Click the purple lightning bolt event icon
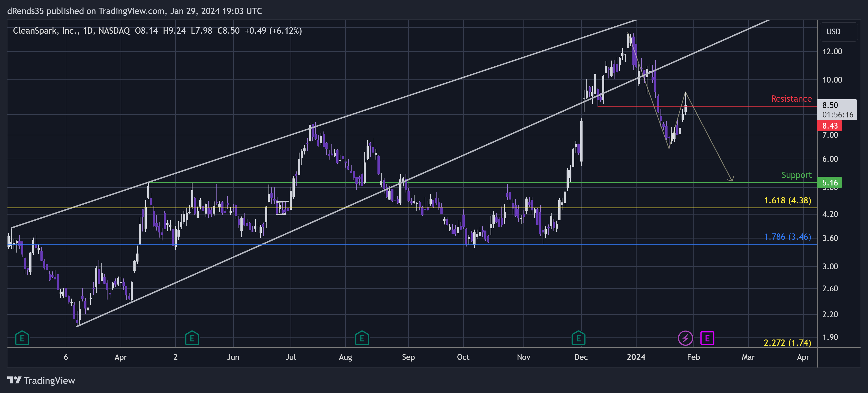This screenshot has height=393, width=868. tap(685, 338)
